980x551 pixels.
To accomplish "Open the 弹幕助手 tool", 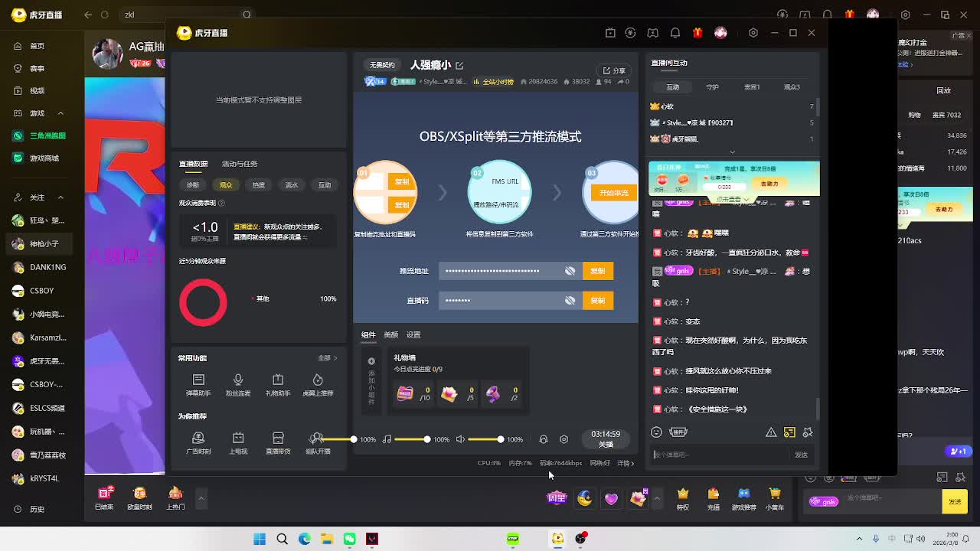I will (x=198, y=383).
